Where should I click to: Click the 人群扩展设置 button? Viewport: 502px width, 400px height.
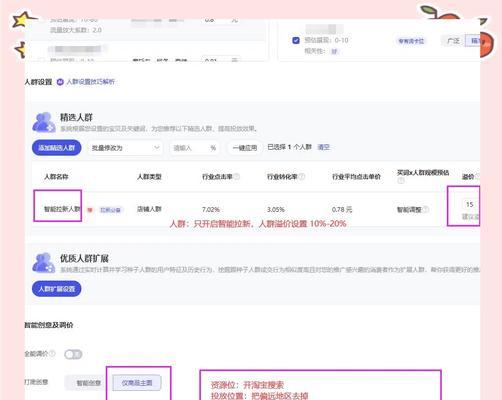(57, 289)
